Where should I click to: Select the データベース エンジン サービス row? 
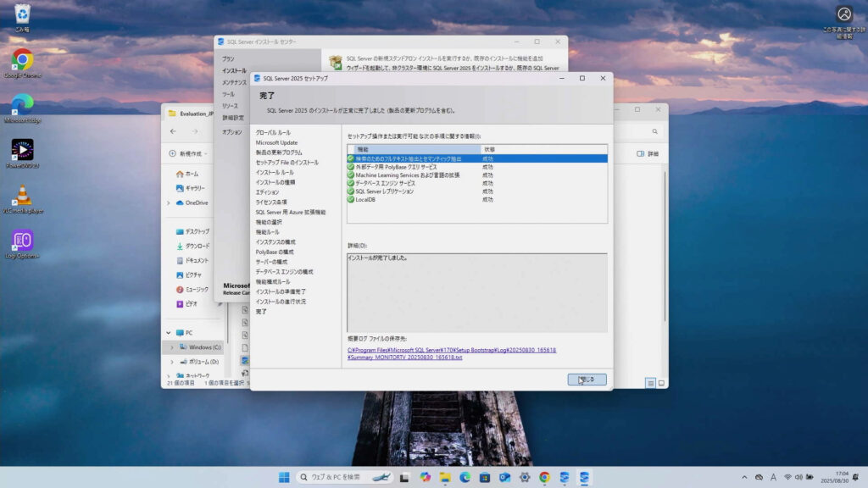pos(477,183)
